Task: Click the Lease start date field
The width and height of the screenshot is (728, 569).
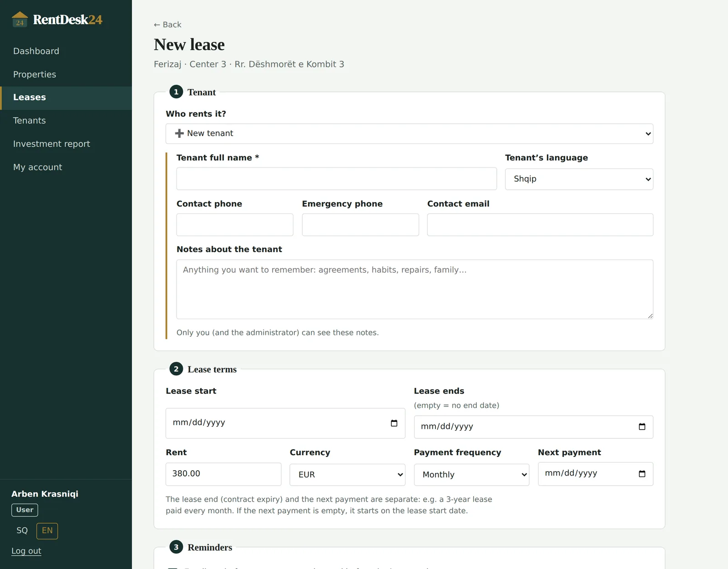Action: [285, 423]
